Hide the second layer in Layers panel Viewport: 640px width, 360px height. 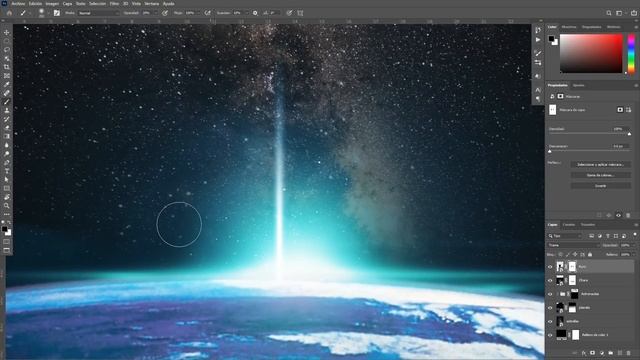[550, 280]
